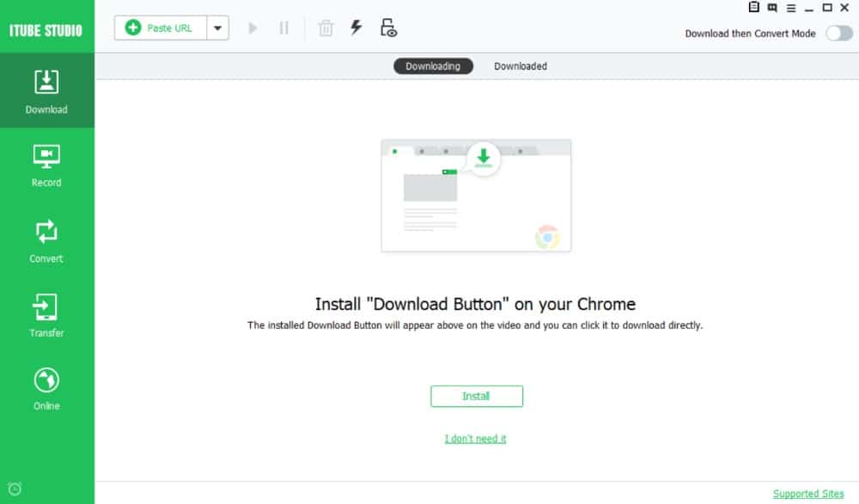
Task: Open the Download section in sidebar
Action: (x=46, y=90)
